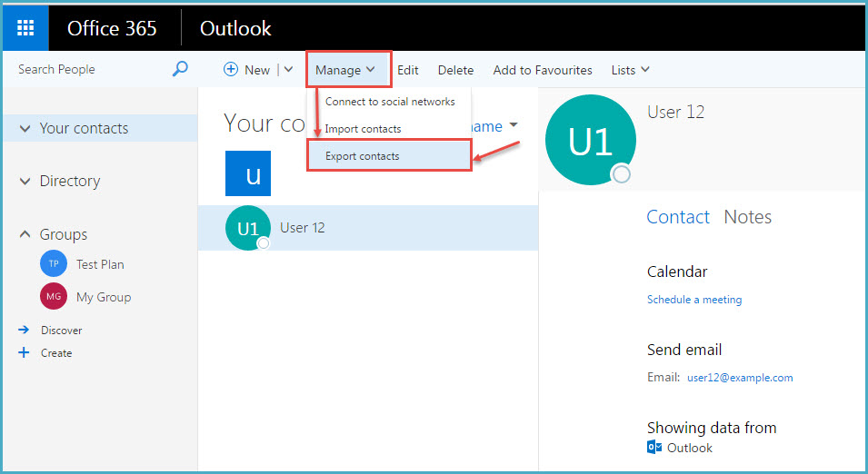
Task: Click the Your contacts label in sidebar
Action: [x=84, y=128]
